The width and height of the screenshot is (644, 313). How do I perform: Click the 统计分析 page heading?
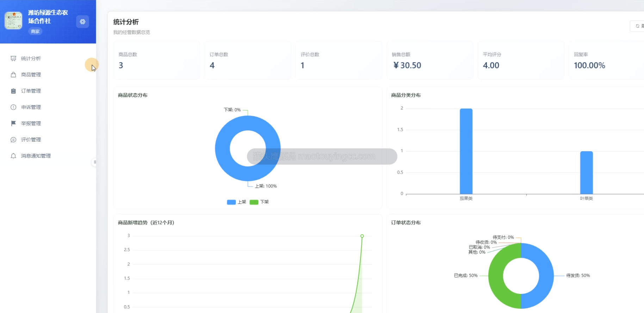tap(126, 22)
